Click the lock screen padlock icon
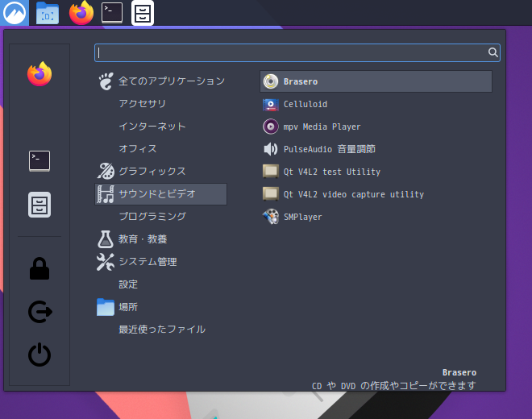The height and width of the screenshot is (419, 532). coord(39,268)
